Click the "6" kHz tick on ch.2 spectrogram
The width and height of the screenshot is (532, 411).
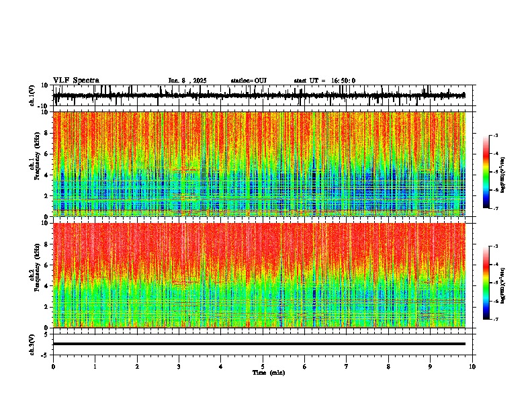47,265
